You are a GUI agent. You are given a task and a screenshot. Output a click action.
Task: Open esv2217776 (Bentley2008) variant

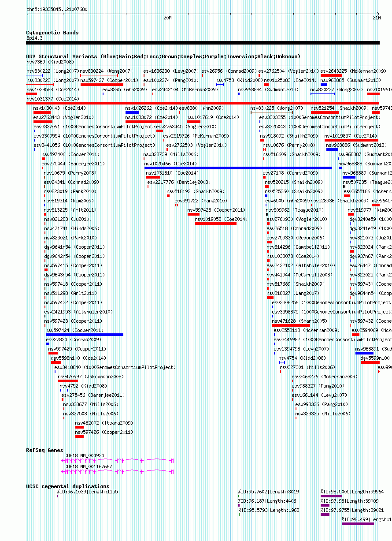point(179,182)
